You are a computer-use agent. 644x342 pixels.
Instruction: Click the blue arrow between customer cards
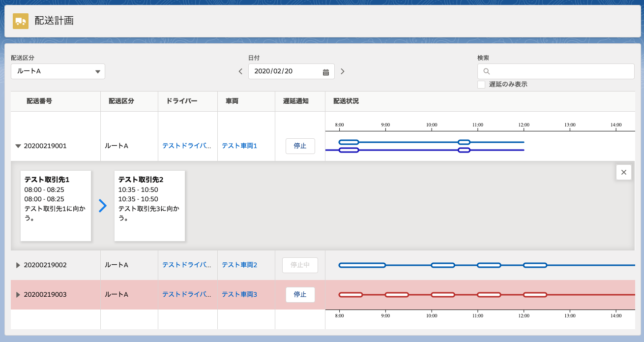coord(102,206)
